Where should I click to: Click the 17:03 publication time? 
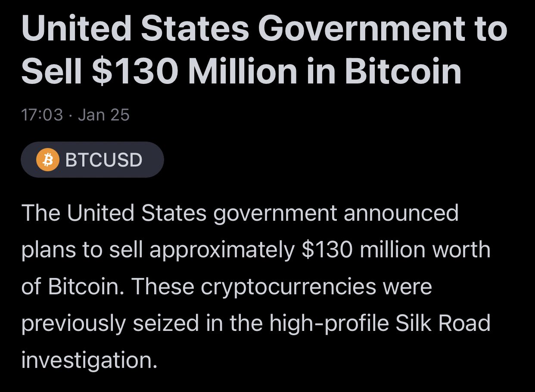[42, 115]
